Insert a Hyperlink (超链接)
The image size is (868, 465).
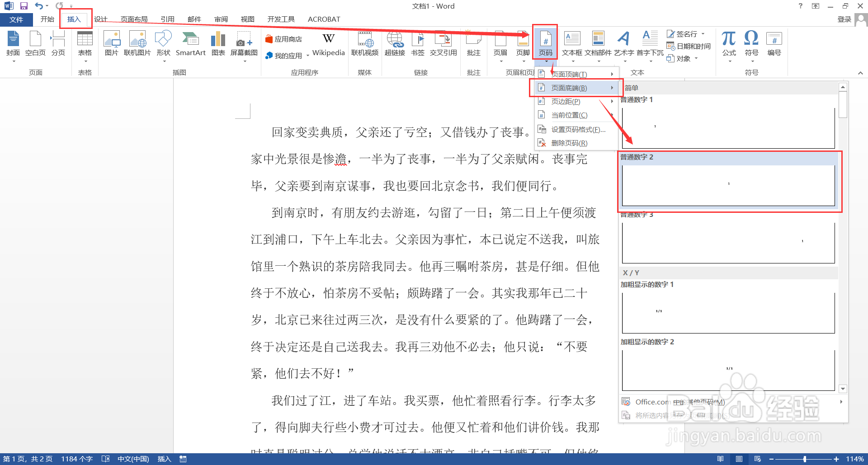(395, 44)
